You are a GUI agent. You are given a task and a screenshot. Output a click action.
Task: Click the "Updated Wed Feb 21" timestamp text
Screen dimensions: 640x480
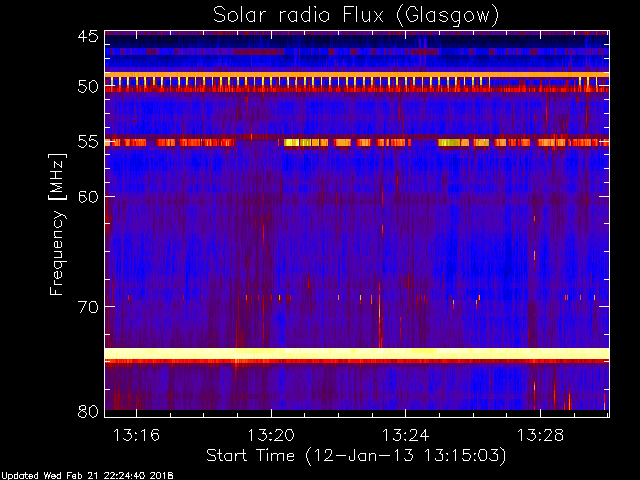87,476
